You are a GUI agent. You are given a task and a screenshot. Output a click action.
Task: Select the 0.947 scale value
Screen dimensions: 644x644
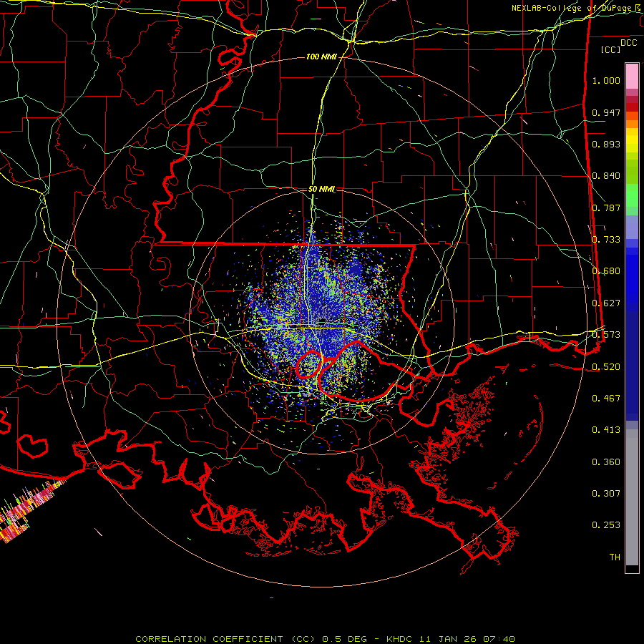(606, 112)
